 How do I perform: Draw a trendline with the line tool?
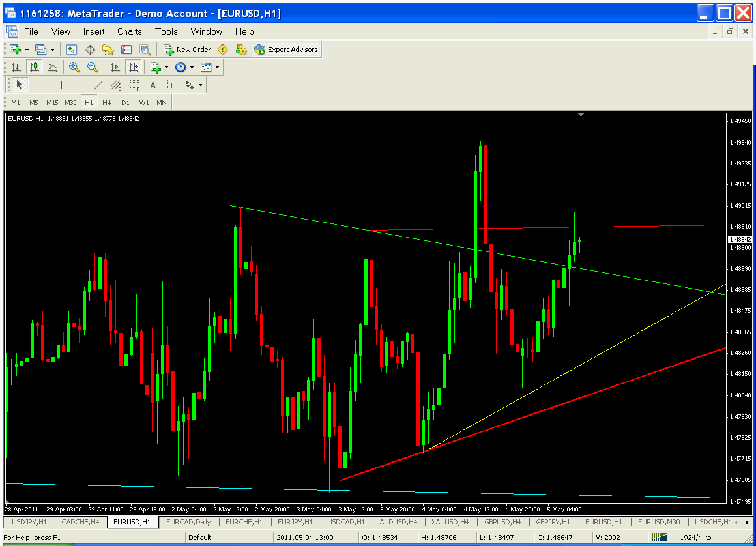98,85
